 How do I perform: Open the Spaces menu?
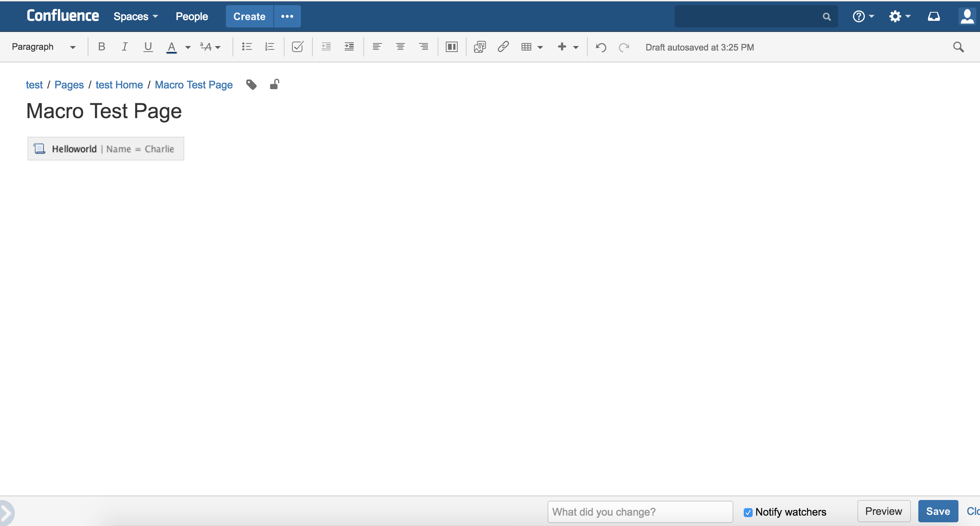pyautogui.click(x=135, y=16)
